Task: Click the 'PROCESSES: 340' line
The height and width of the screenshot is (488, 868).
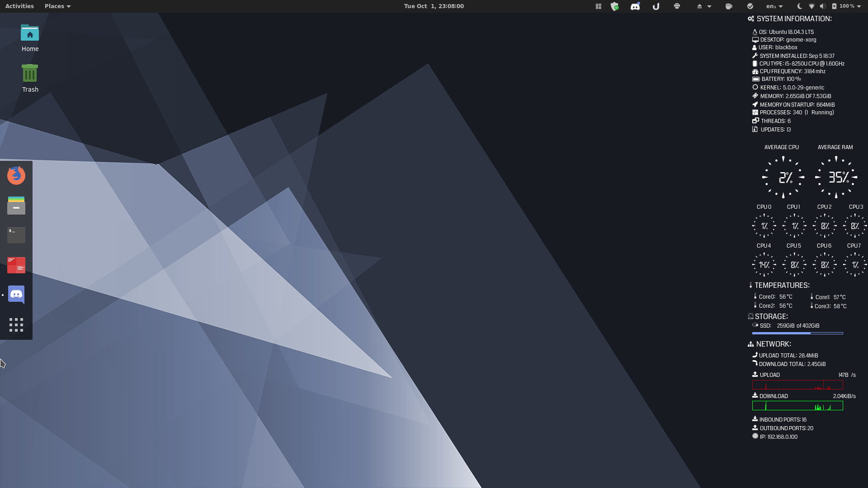Action: 793,113
